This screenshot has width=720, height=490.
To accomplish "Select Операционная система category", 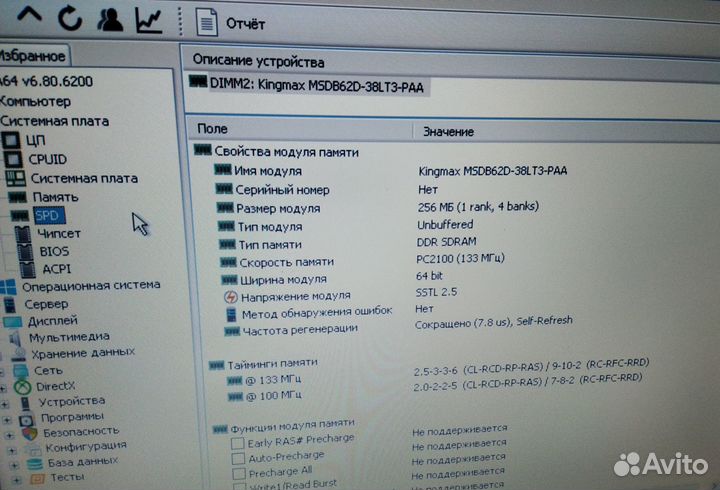I will coord(91,286).
